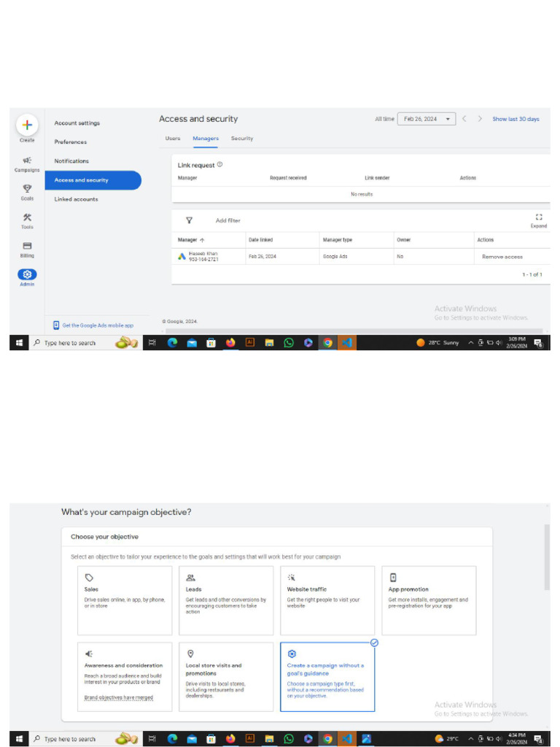Image resolution: width=560 pixels, height=747 pixels.
Task: Click the 1 - 1 of 1 pagination text
Action: tap(532, 274)
